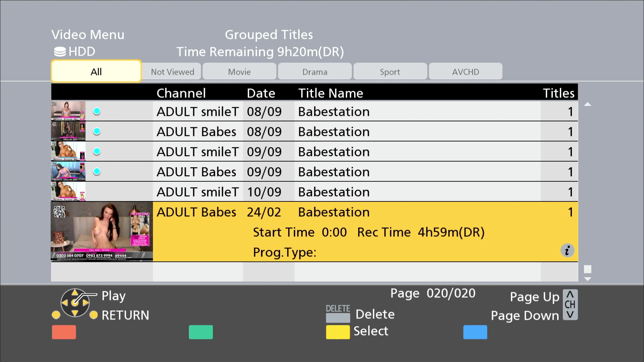Click date 24/02 in highlighted row
Image resolution: width=644 pixels, height=362 pixels.
pos(264,212)
